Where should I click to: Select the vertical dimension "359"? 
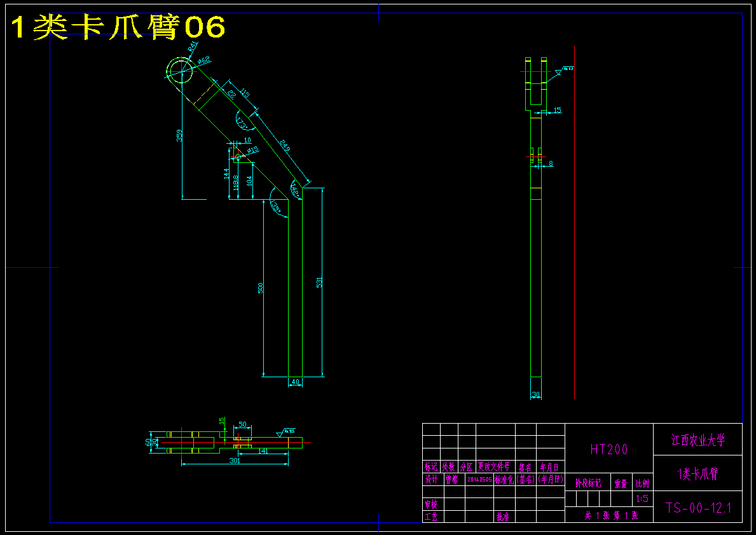pyautogui.click(x=179, y=135)
